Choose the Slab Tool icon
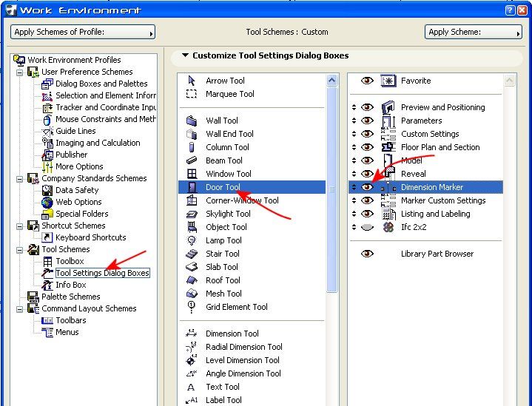This screenshot has width=532, height=406. [x=192, y=267]
